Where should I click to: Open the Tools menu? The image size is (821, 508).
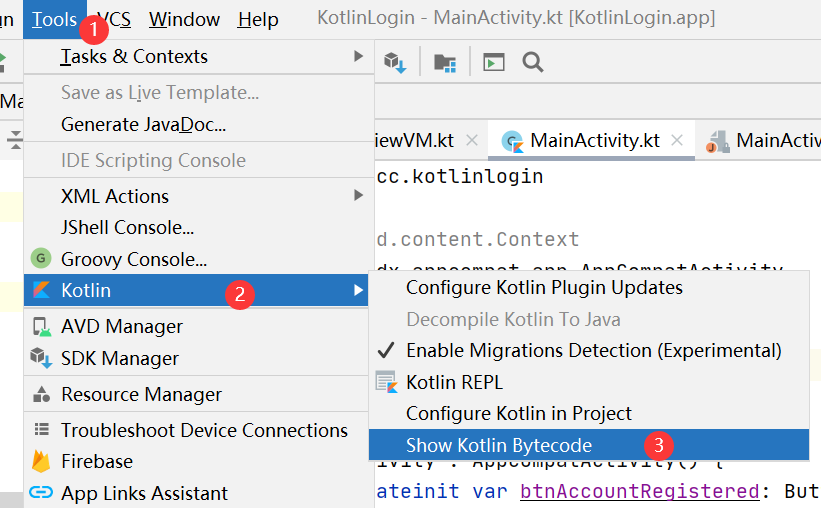(x=54, y=19)
